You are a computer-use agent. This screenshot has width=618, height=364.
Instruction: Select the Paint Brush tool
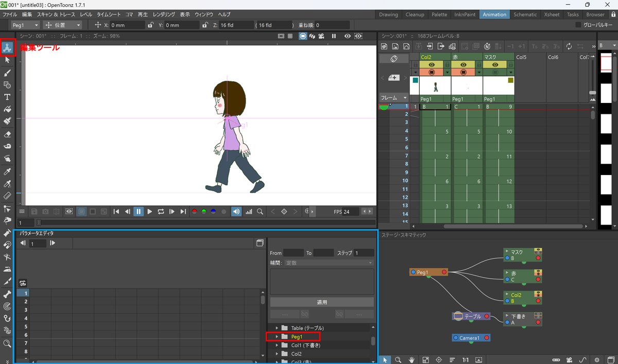point(7,122)
